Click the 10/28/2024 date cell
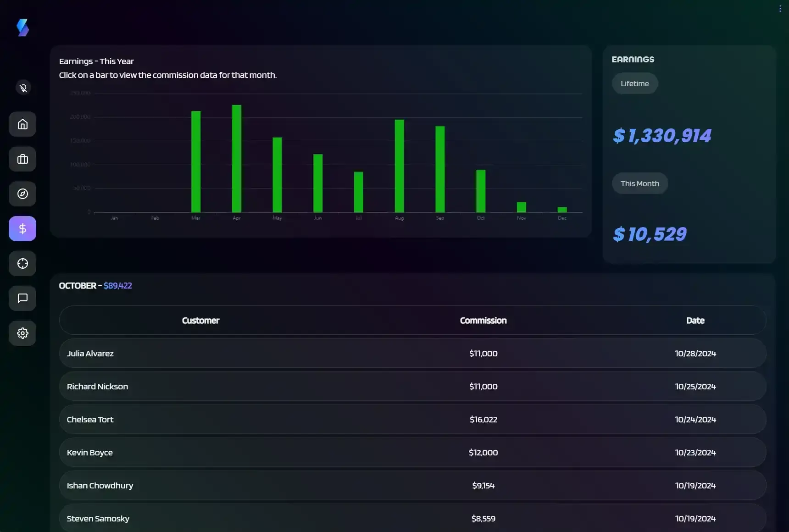 point(695,354)
